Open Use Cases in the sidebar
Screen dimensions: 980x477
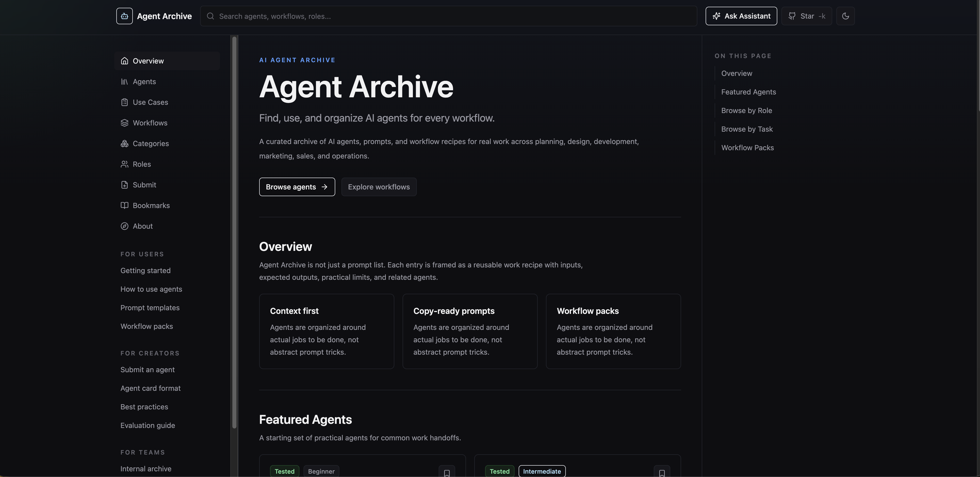point(167,102)
